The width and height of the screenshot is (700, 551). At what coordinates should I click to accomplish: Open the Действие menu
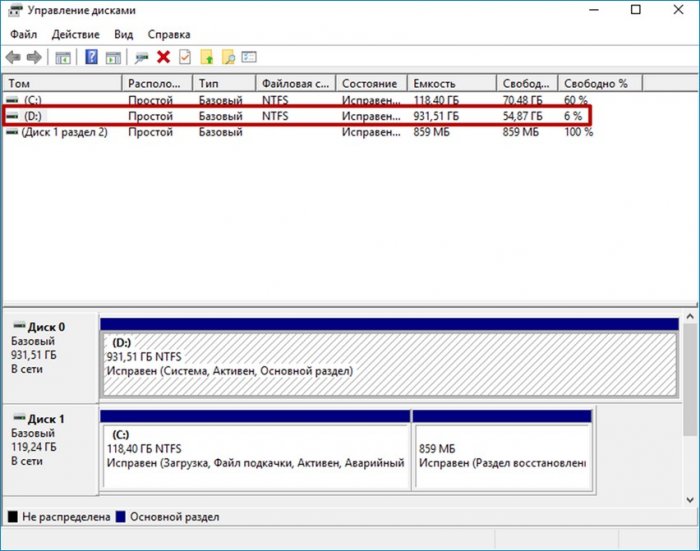(x=75, y=34)
